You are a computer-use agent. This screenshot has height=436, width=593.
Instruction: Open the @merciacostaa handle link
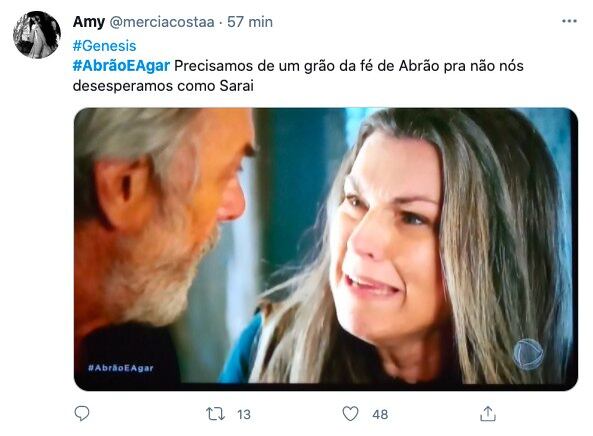162,22
